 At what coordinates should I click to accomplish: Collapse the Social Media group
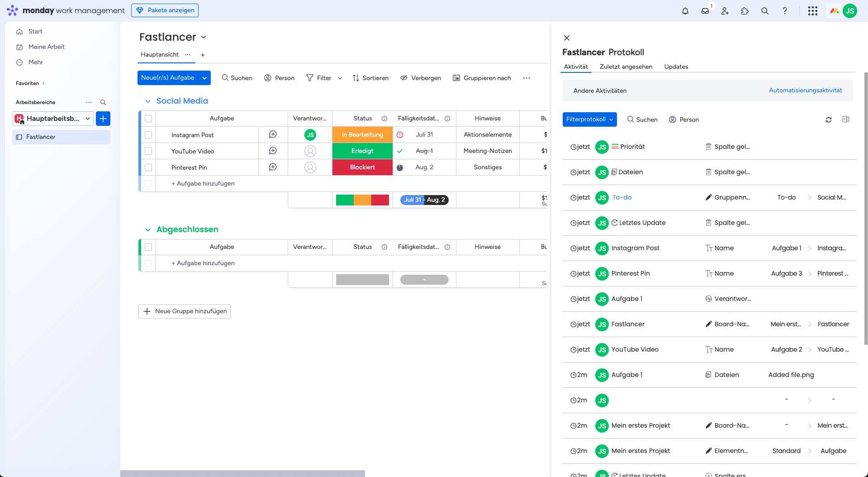147,101
